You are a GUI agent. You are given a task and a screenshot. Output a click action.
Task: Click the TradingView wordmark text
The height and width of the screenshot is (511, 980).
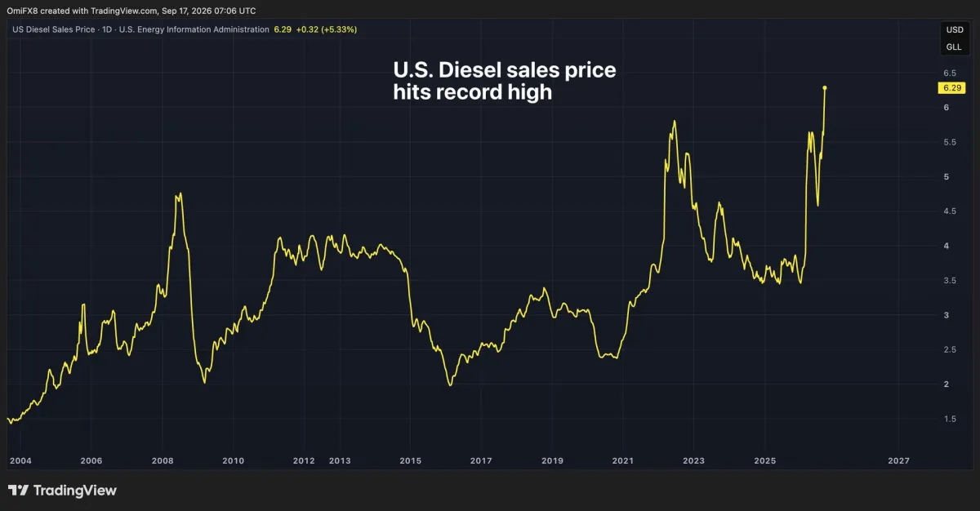(75, 491)
